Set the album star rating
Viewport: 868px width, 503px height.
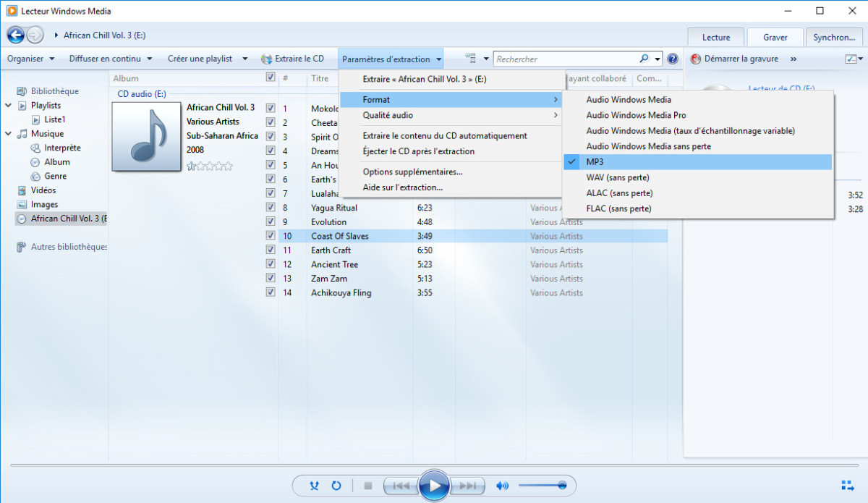pos(210,166)
